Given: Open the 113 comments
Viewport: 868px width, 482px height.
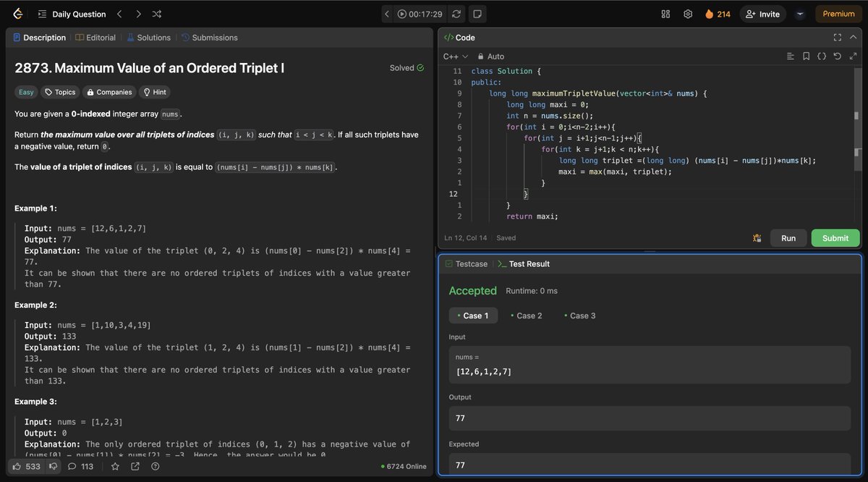Looking at the screenshot, I should (80, 467).
